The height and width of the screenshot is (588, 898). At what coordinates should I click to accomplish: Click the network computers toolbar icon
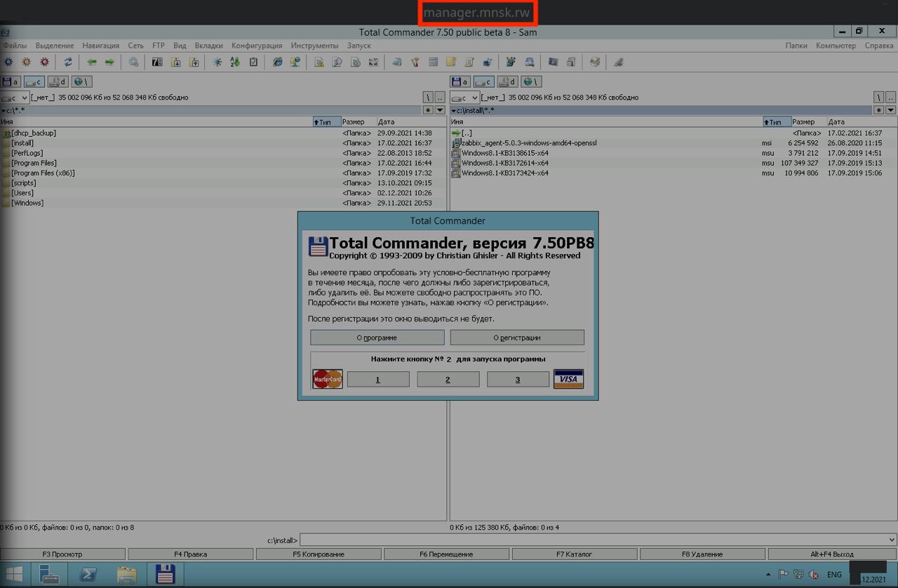(295, 62)
